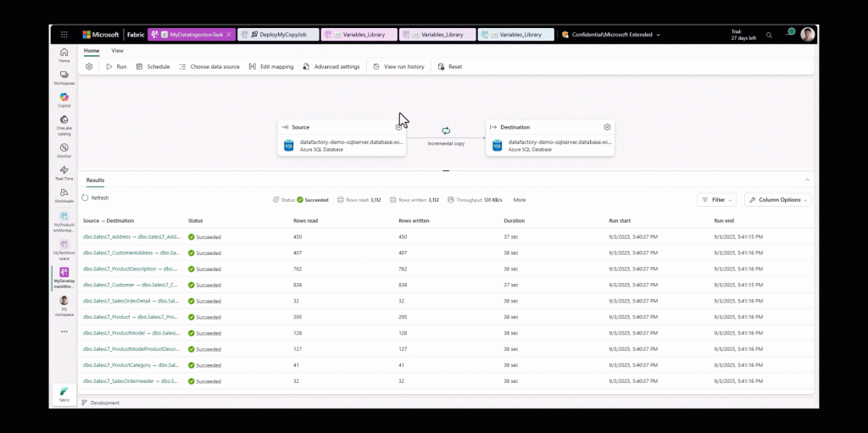Open Copilot from the left sidebar
The width and height of the screenshot is (868, 433).
click(x=64, y=99)
